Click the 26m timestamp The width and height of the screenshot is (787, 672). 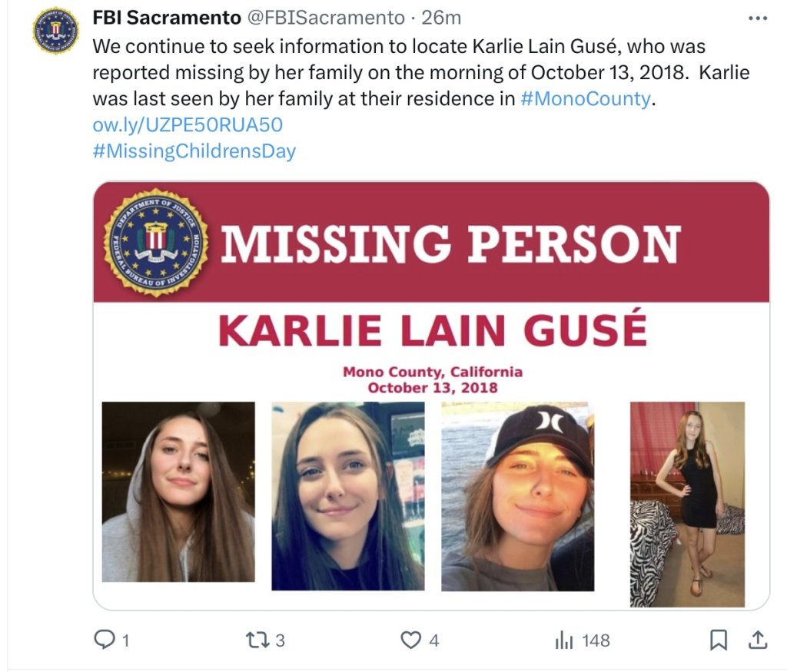click(x=441, y=18)
